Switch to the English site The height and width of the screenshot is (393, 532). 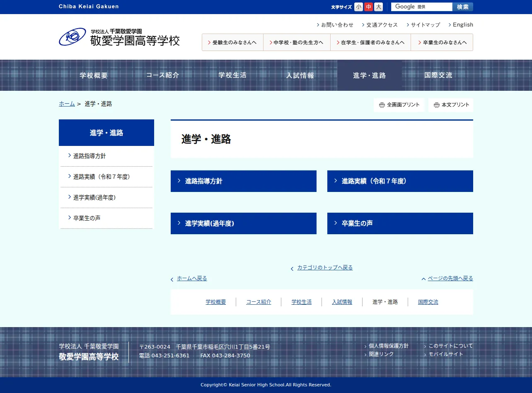[x=461, y=25]
